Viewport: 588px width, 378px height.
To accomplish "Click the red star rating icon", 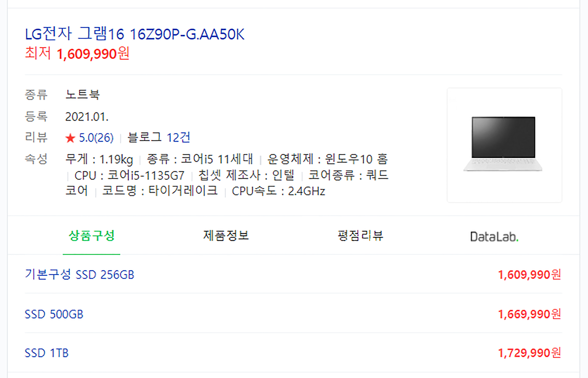I will [x=70, y=138].
